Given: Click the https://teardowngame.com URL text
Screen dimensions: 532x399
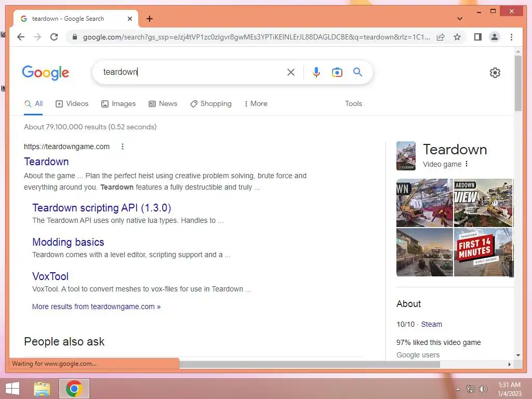Looking at the screenshot, I should coord(66,147).
